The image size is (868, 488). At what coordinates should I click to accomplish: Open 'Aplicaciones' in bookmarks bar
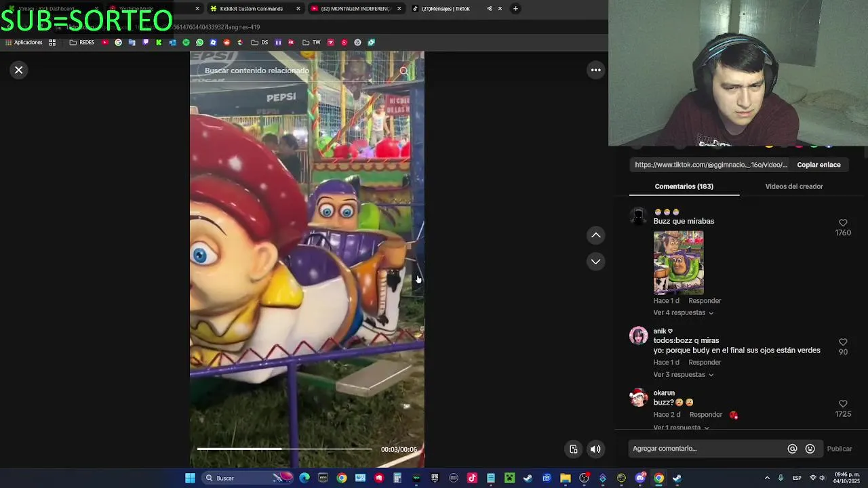(24, 42)
